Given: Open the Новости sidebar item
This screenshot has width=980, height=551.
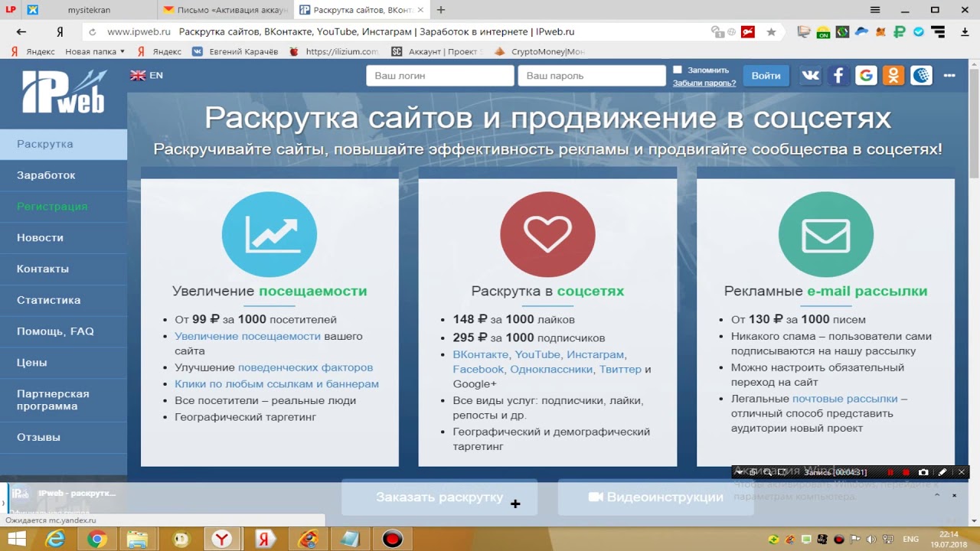Looking at the screenshot, I should click(64, 238).
